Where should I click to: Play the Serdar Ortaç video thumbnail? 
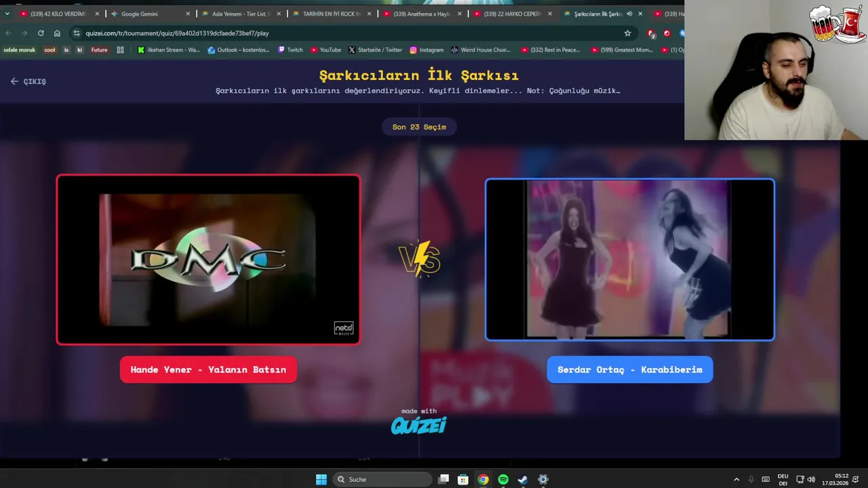[x=629, y=260]
